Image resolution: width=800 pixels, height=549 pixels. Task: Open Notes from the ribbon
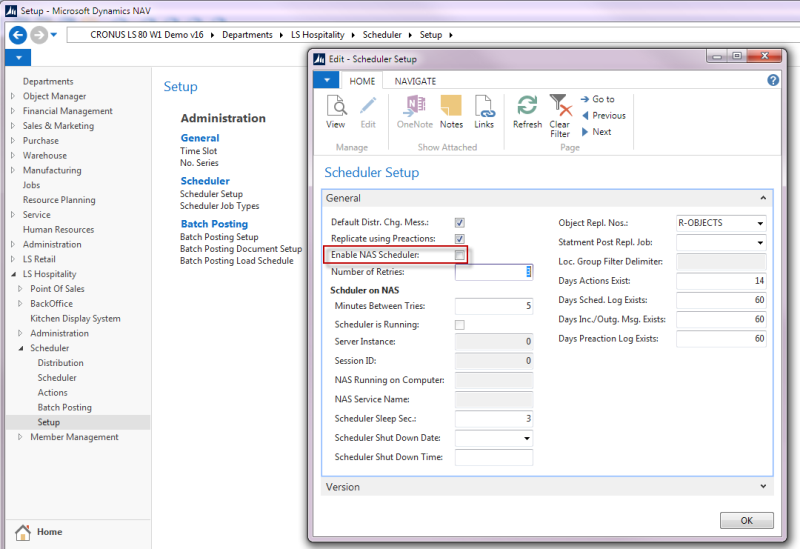pos(451,112)
